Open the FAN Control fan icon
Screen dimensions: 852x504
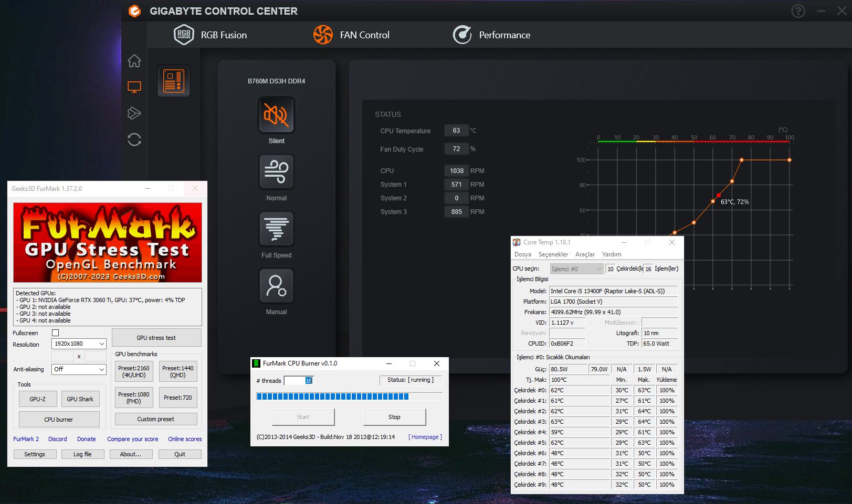[323, 35]
